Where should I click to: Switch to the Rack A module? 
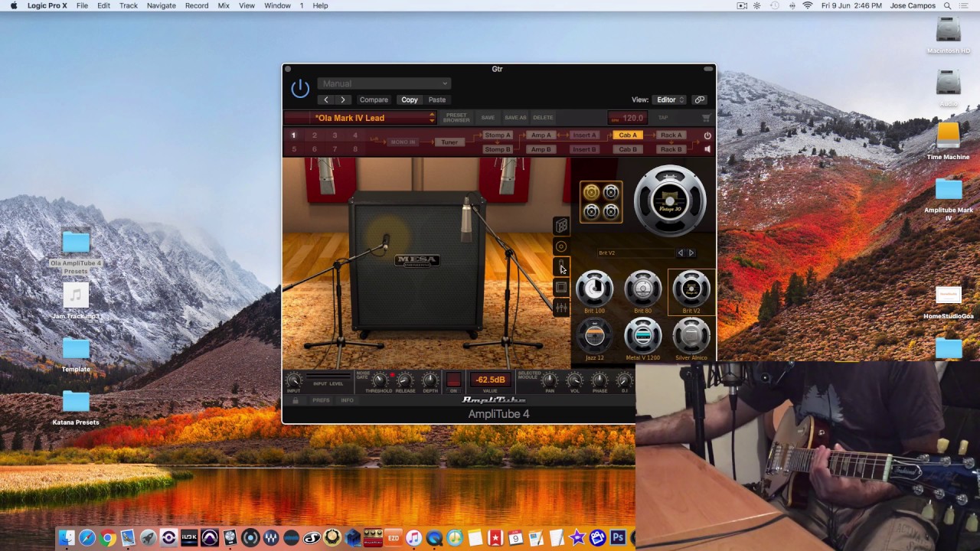(x=671, y=135)
